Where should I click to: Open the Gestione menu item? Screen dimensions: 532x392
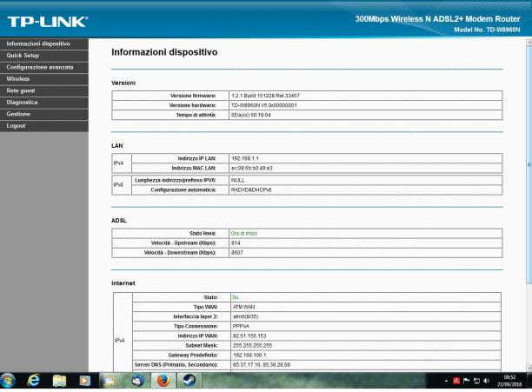pyautogui.click(x=44, y=114)
